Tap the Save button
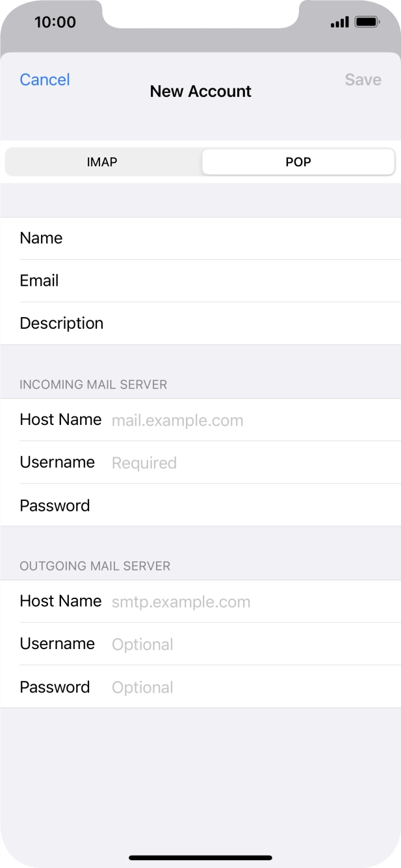The height and width of the screenshot is (868, 401). coord(363,80)
